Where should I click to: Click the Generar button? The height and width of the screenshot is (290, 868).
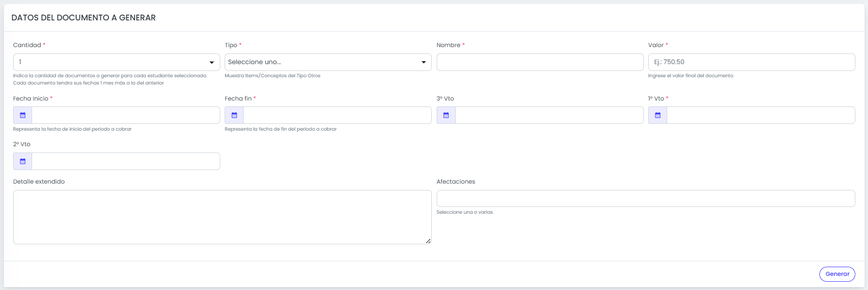point(837,274)
